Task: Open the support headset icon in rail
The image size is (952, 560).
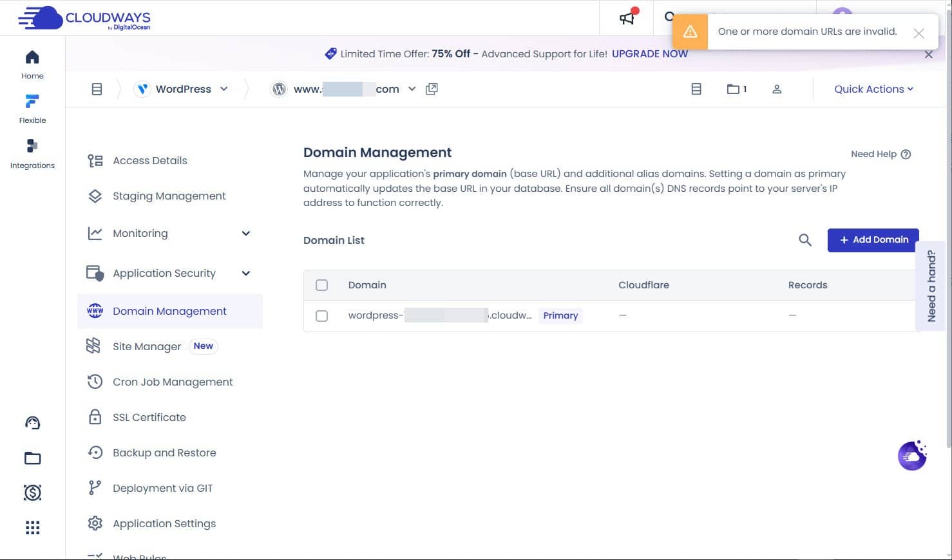Action: click(32, 423)
